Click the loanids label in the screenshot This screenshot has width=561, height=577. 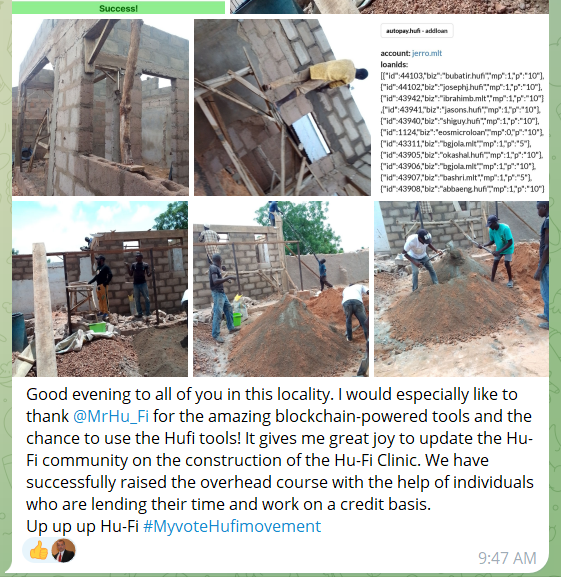[x=394, y=64]
